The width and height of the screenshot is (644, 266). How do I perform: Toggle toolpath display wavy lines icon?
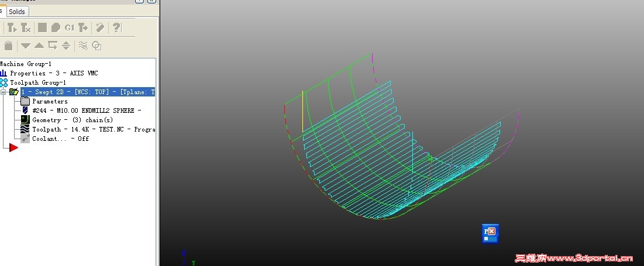click(x=83, y=46)
